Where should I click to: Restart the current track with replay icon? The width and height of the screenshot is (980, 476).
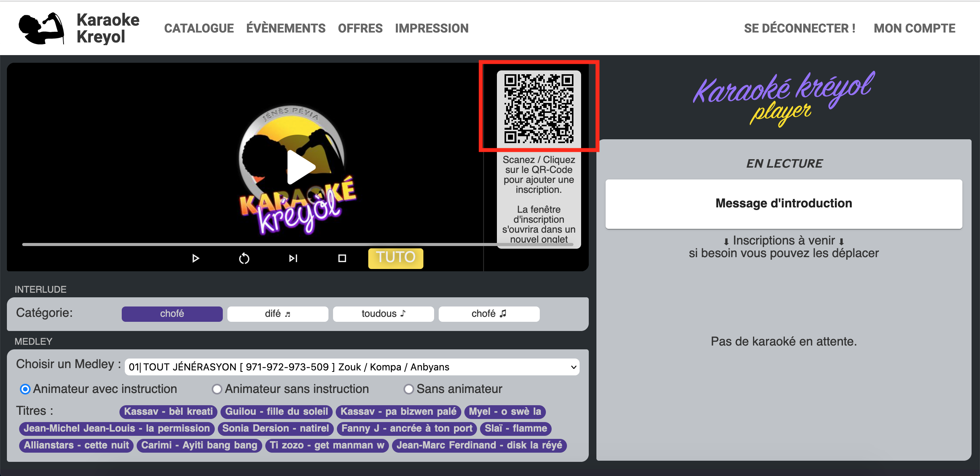[x=244, y=259]
